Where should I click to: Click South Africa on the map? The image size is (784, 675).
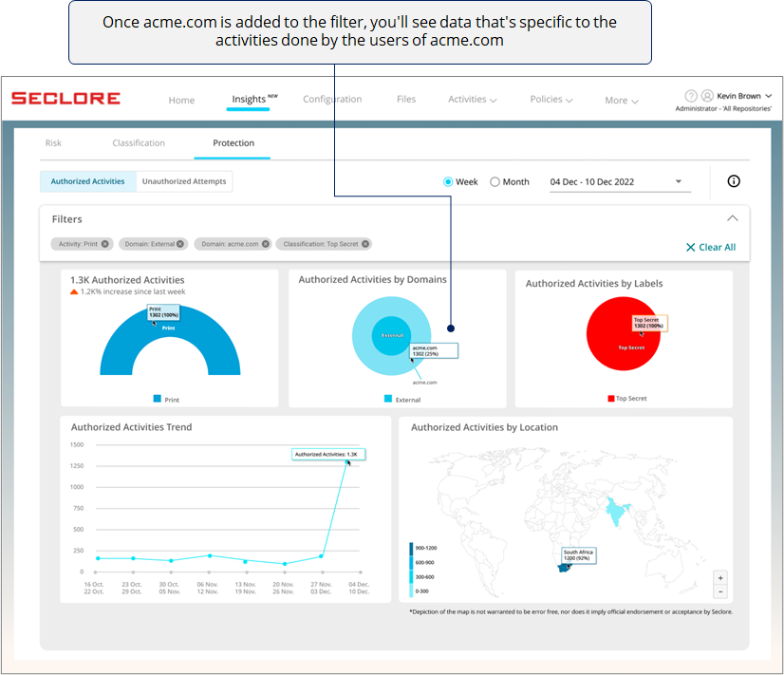coord(565,569)
